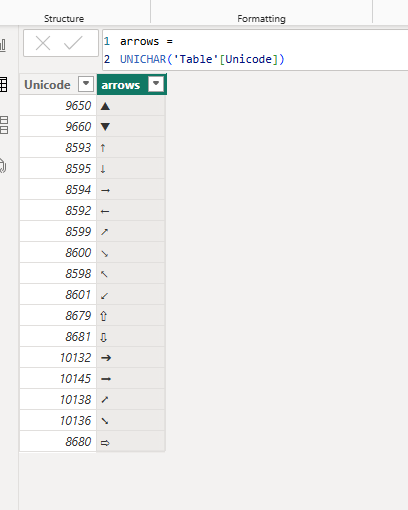Image resolution: width=408 pixels, height=510 pixels.
Task: Select the cell with value 8599
Action: (x=58, y=232)
